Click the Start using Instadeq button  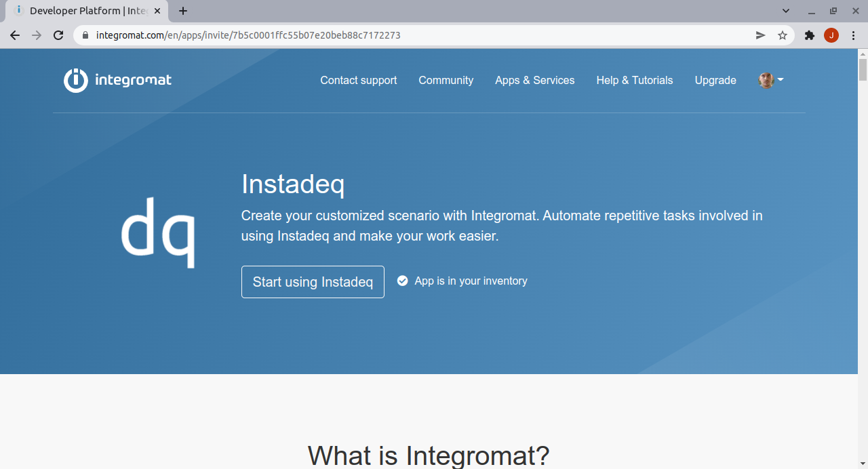coord(313,282)
